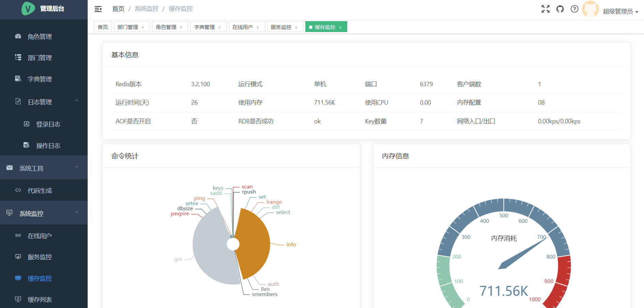Screen dimensions: 644x308
Task: Close the 在线用户 tab
Action: [258, 27]
